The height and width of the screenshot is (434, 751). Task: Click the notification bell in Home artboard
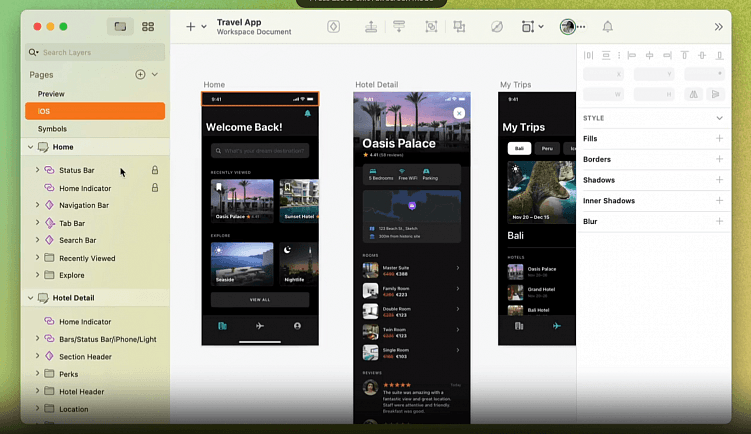click(307, 114)
